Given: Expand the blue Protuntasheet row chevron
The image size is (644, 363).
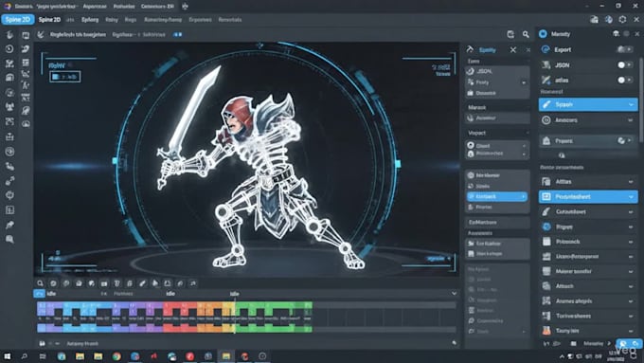Looking at the screenshot, I should pos(631,197).
